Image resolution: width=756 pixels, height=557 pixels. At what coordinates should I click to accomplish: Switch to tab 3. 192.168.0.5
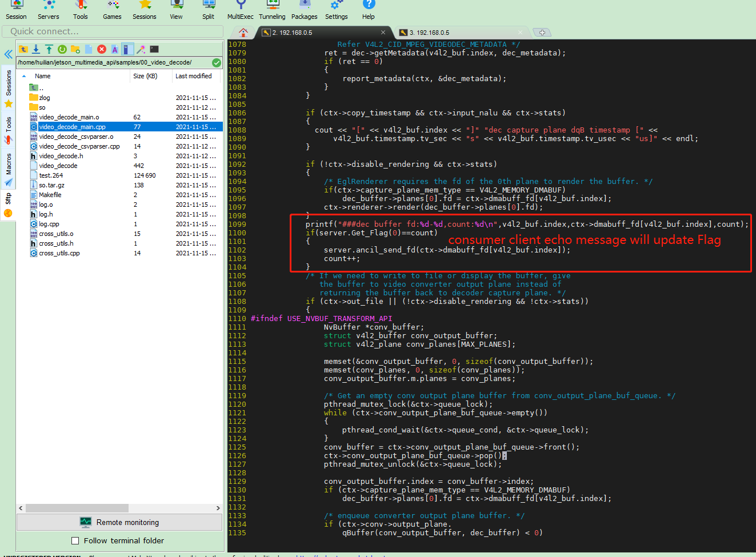pyautogui.click(x=429, y=33)
